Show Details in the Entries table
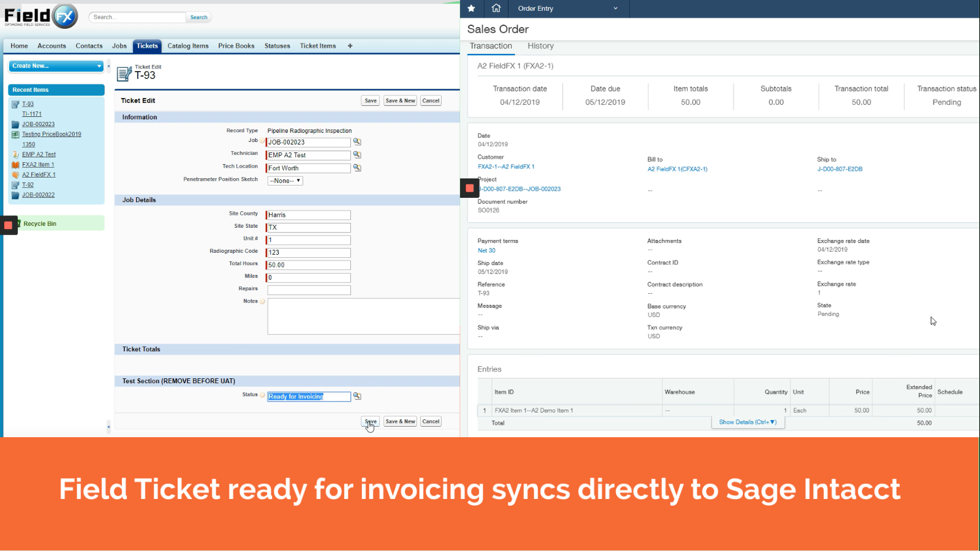Screen dimensions: 980x551 coord(747,422)
